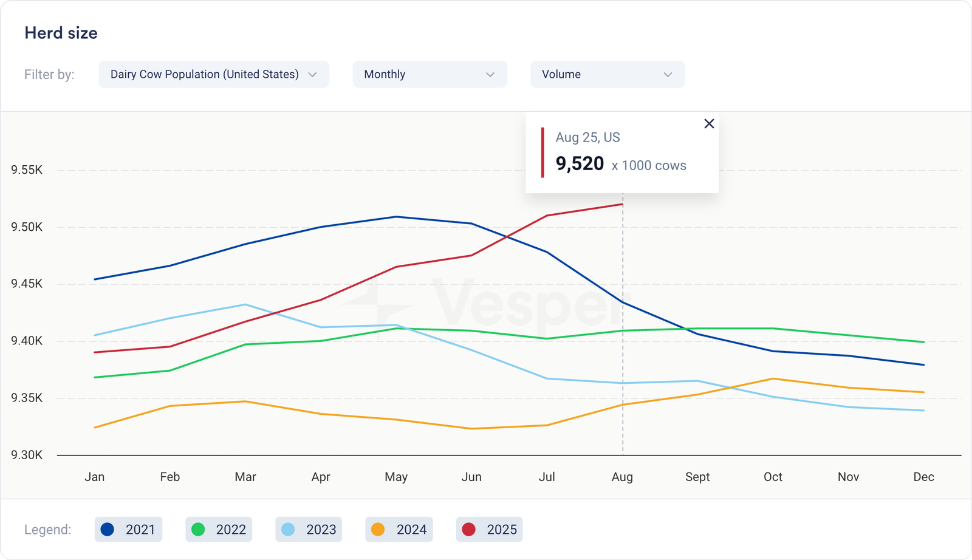Toggle the 2024 legend series
Viewport: 972px width, 560px height.
point(399,530)
